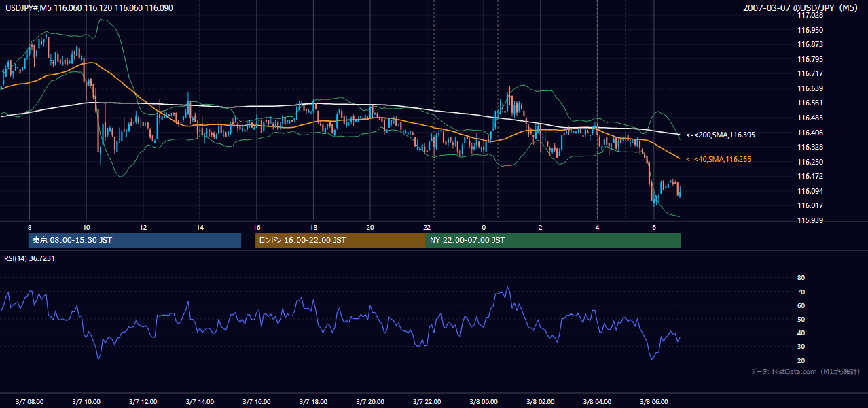The image size is (868, 408).
Task: Click hour tick 8 under the price chart
Action: pyautogui.click(x=29, y=227)
